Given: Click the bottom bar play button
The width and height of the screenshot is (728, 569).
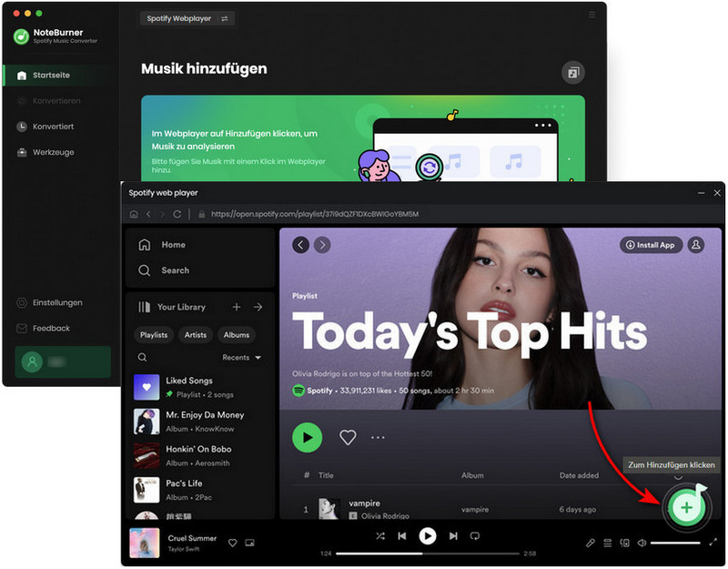Looking at the screenshot, I should (x=428, y=536).
